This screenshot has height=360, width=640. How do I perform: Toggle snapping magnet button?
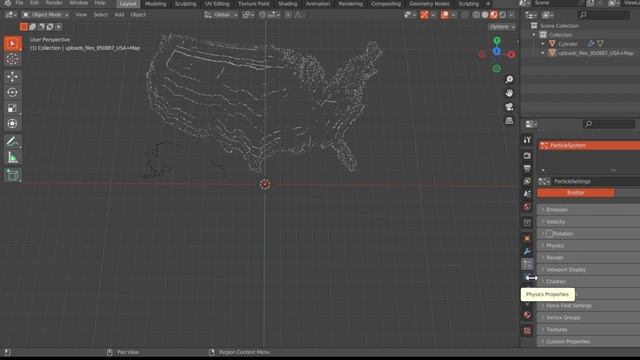263,15
